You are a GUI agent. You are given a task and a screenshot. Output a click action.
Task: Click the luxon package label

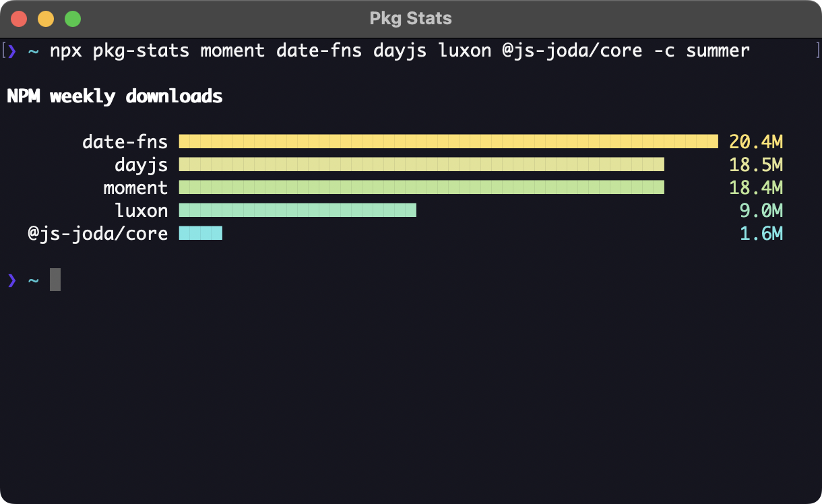point(141,210)
